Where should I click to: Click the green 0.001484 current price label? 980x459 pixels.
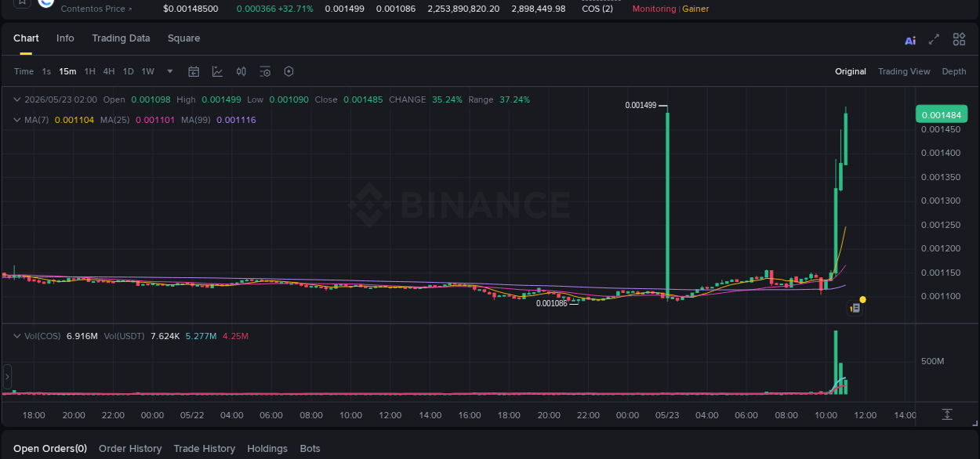pyautogui.click(x=942, y=114)
